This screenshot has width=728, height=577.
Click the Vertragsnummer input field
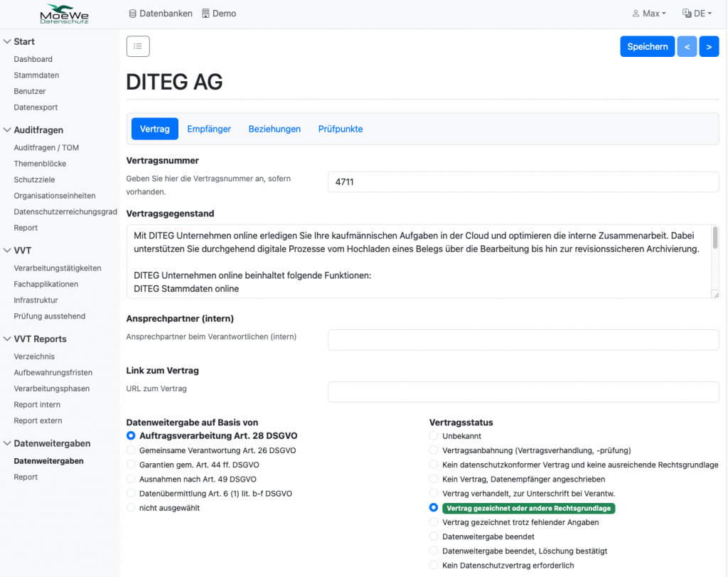coord(523,182)
